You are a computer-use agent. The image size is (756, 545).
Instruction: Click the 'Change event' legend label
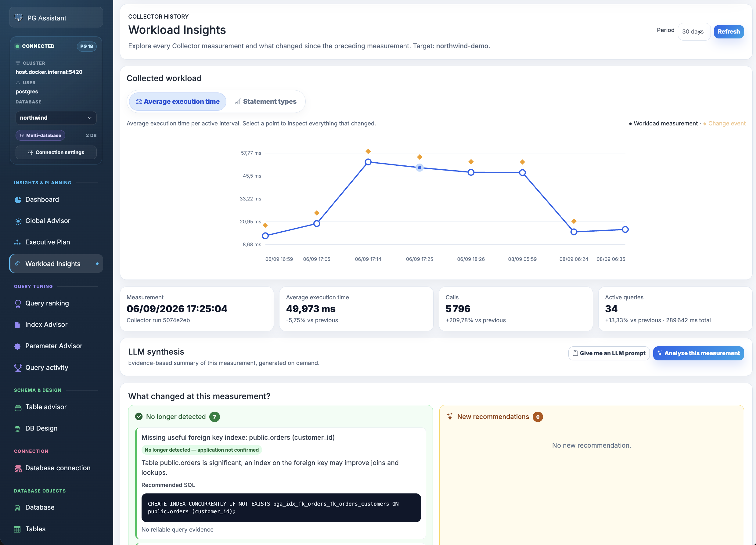pyautogui.click(x=727, y=123)
